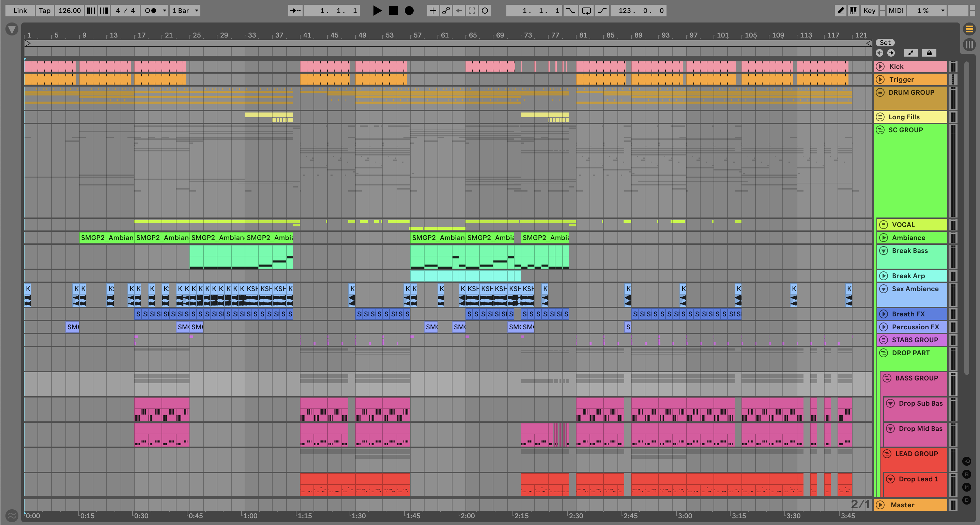
Task: Jump to next locator arrow
Action: point(891,53)
